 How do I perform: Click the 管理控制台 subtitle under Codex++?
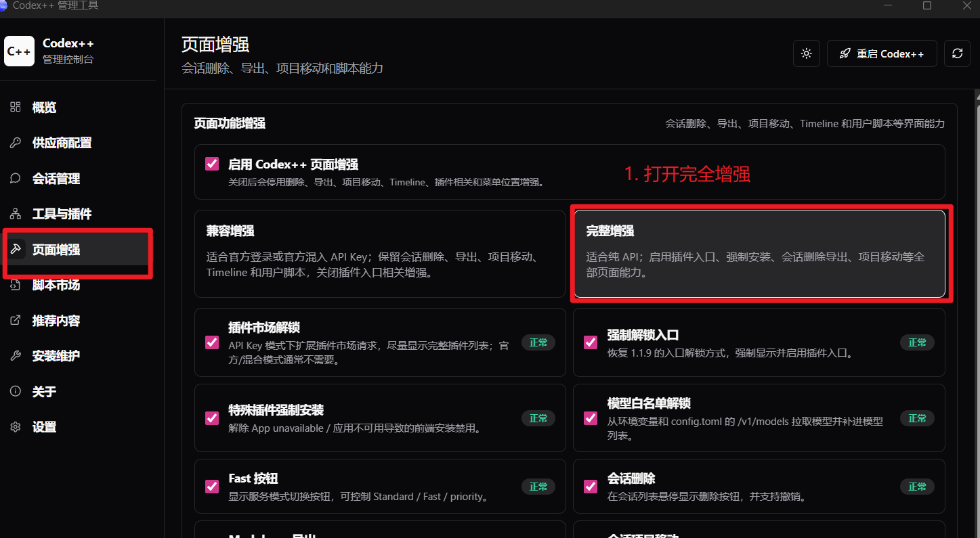(68, 60)
